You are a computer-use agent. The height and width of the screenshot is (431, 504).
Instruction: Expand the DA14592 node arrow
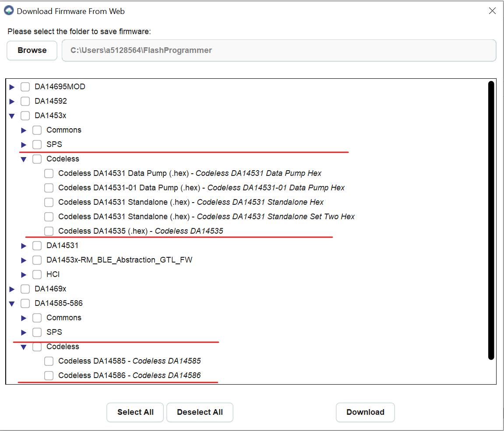[12, 102]
